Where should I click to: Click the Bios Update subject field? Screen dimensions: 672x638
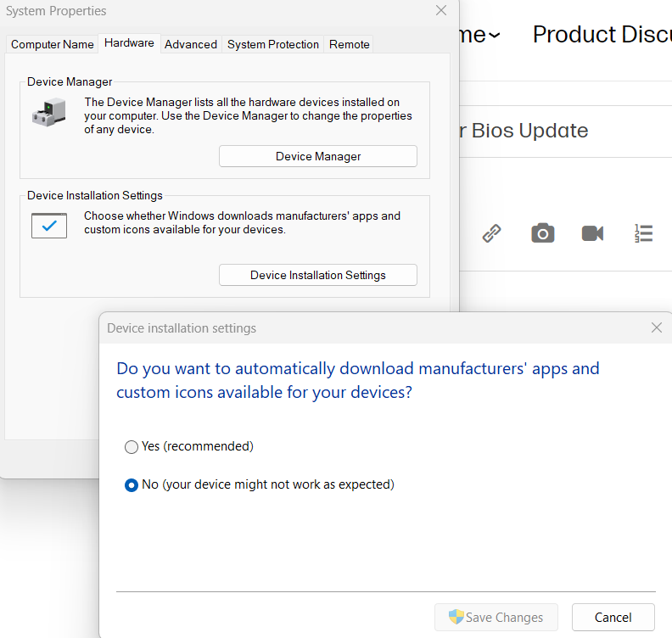(x=566, y=132)
